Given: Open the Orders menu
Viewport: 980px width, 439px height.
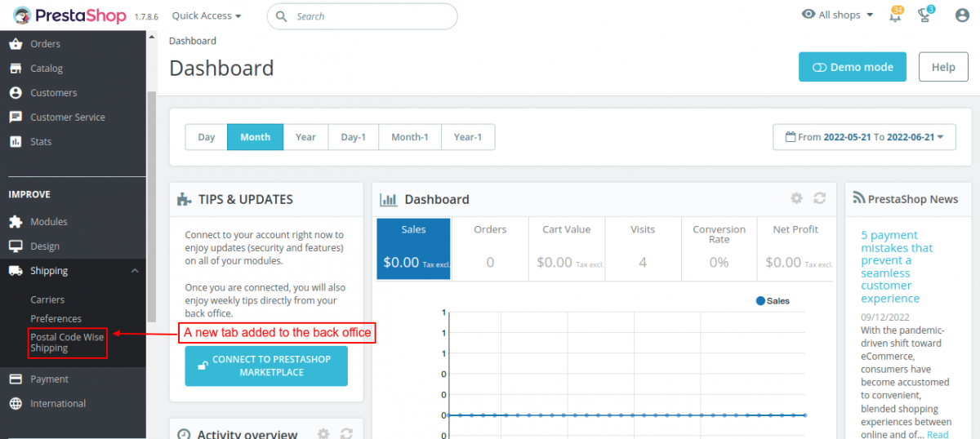Looking at the screenshot, I should pos(73,44).
